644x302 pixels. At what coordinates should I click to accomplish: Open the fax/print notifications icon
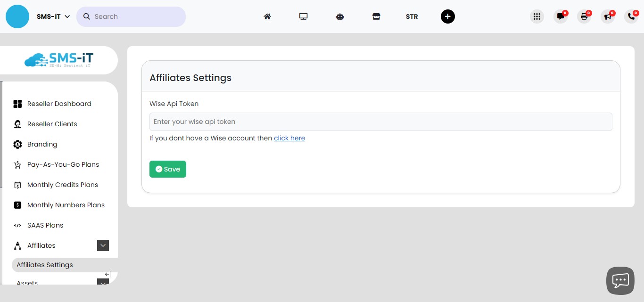tap(584, 16)
